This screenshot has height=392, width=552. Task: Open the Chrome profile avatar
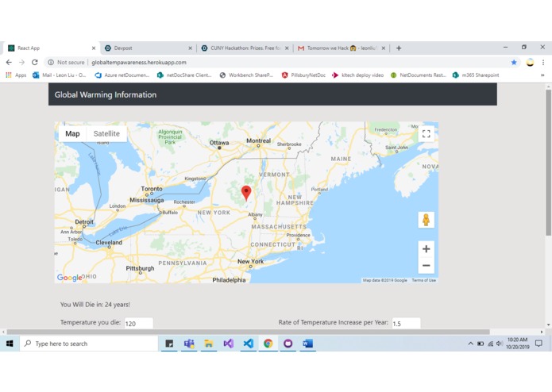tap(530, 62)
